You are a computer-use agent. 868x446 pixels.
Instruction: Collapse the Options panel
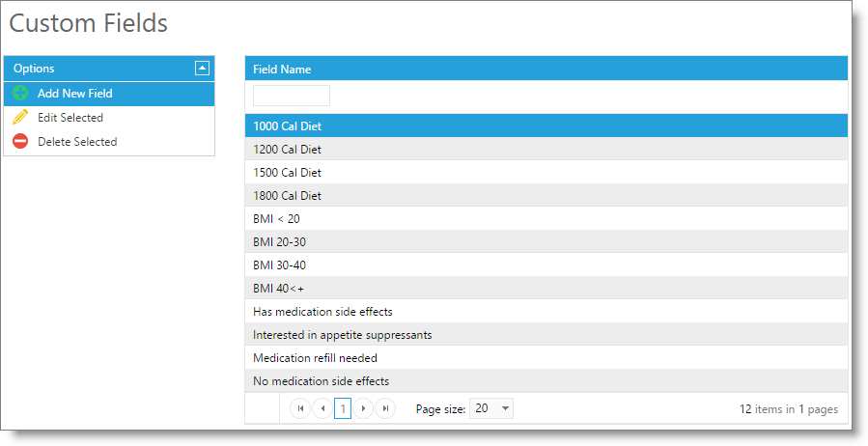[x=202, y=69]
